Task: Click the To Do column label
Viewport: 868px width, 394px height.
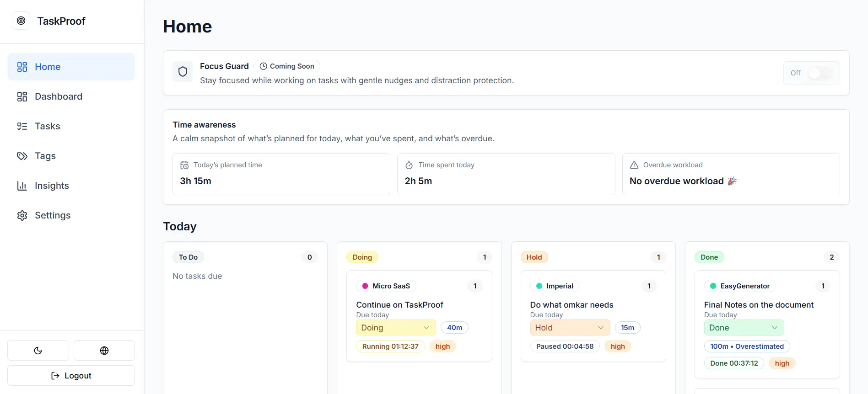Action: click(188, 257)
